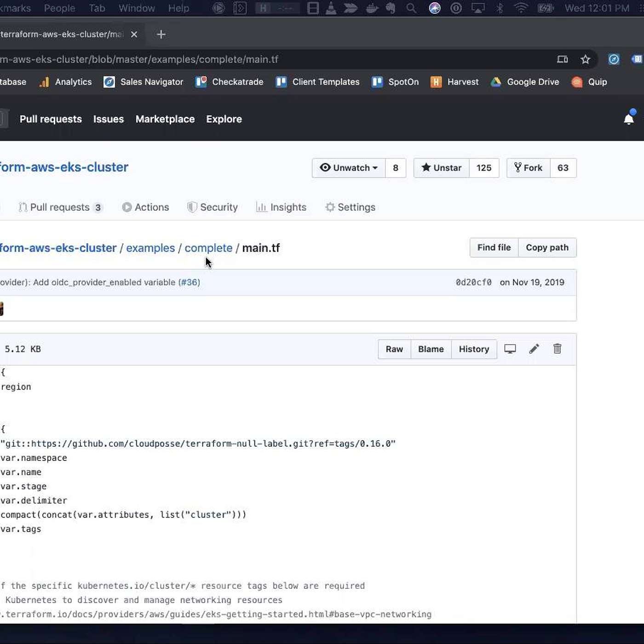
Task: Open Explore in GitHub header
Action: pyautogui.click(x=224, y=119)
